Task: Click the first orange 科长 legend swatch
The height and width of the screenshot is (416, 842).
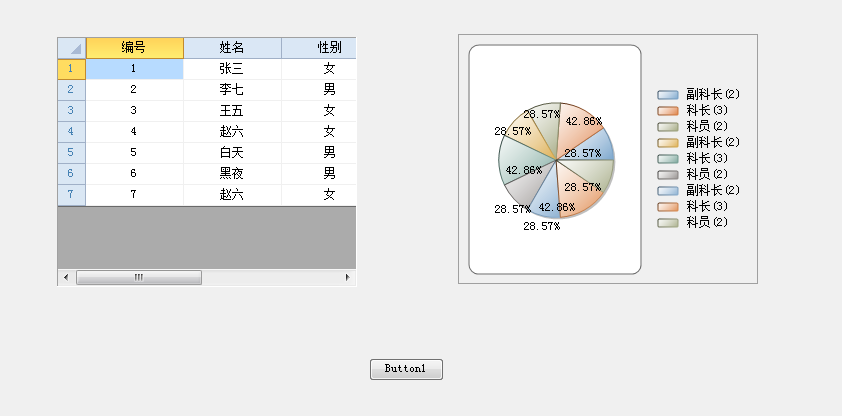Action: click(x=667, y=111)
